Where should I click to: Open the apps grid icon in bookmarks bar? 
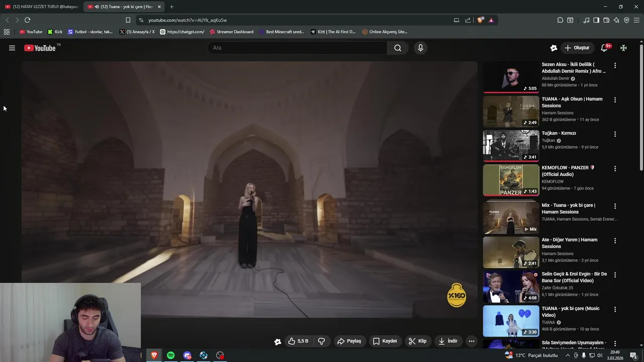(7, 32)
